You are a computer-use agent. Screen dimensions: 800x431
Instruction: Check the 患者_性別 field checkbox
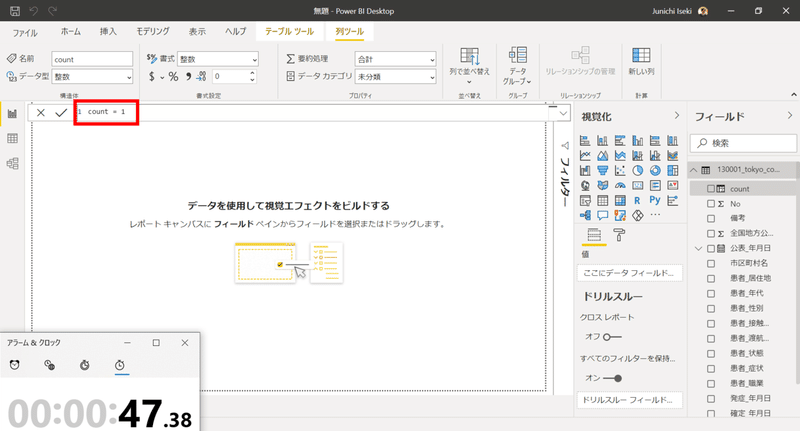pos(711,308)
